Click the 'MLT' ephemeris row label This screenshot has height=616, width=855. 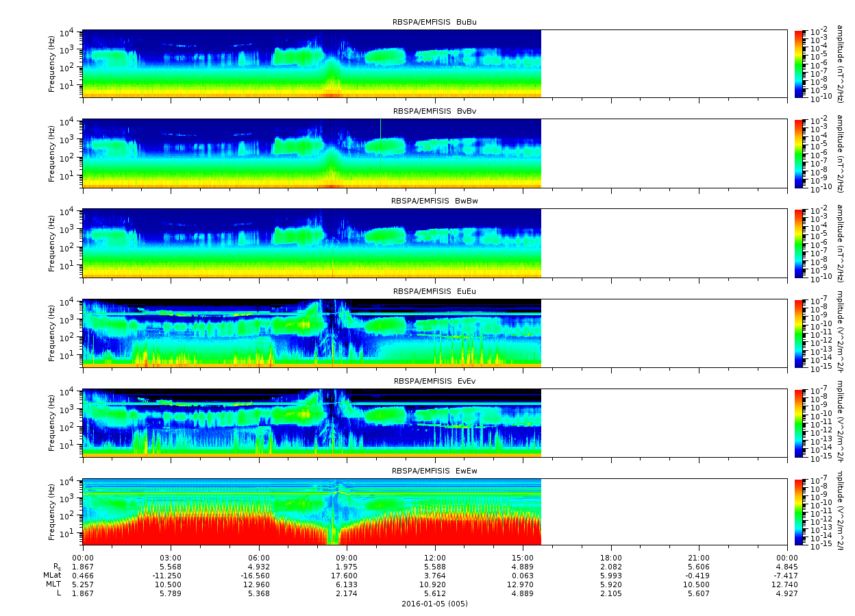click(x=53, y=584)
